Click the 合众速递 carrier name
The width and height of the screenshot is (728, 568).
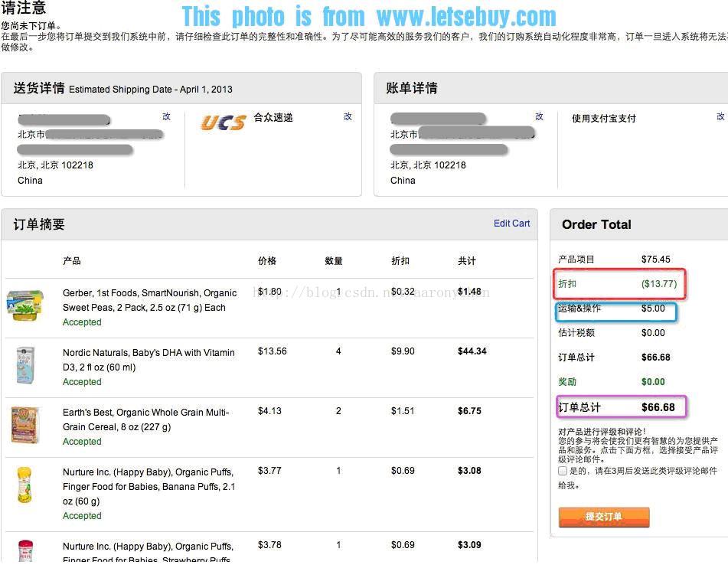(x=273, y=117)
